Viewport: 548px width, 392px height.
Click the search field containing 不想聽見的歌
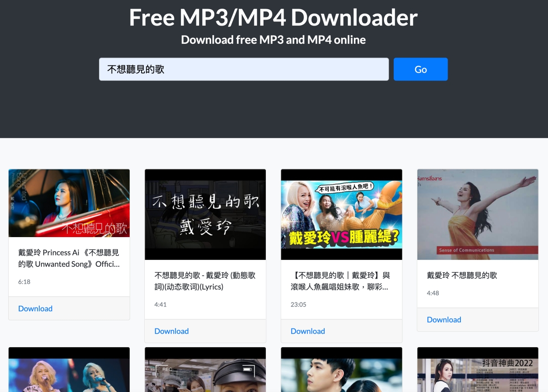pyautogui.click(x=244, y=69)
